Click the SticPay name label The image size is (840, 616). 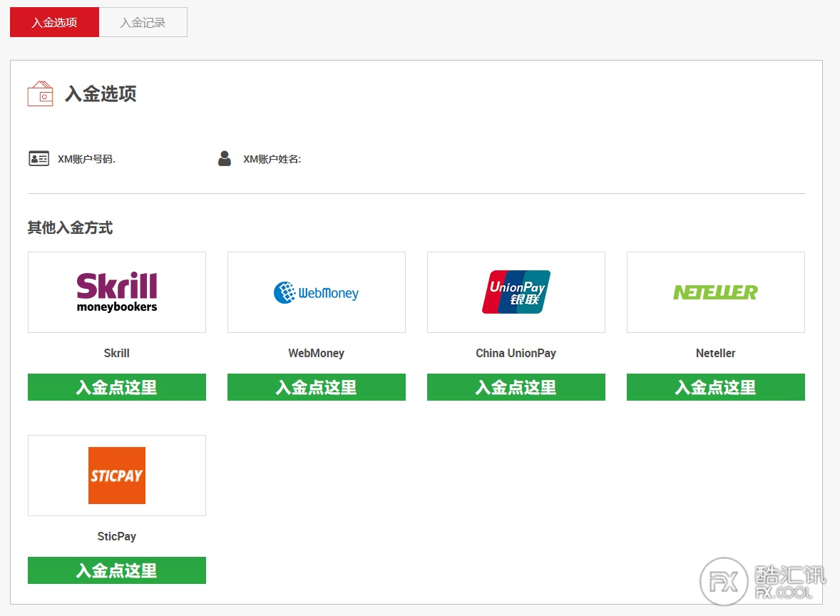(x=117, y=536)
